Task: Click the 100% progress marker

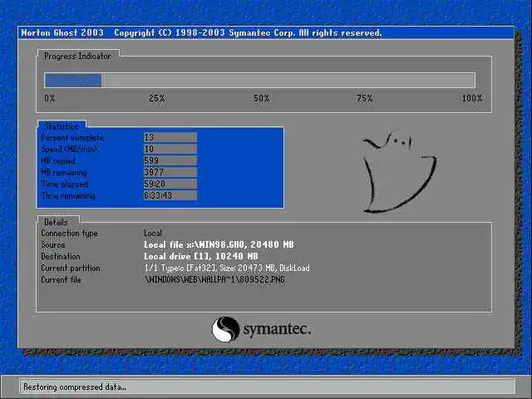Action: click(x=472, y=98)
